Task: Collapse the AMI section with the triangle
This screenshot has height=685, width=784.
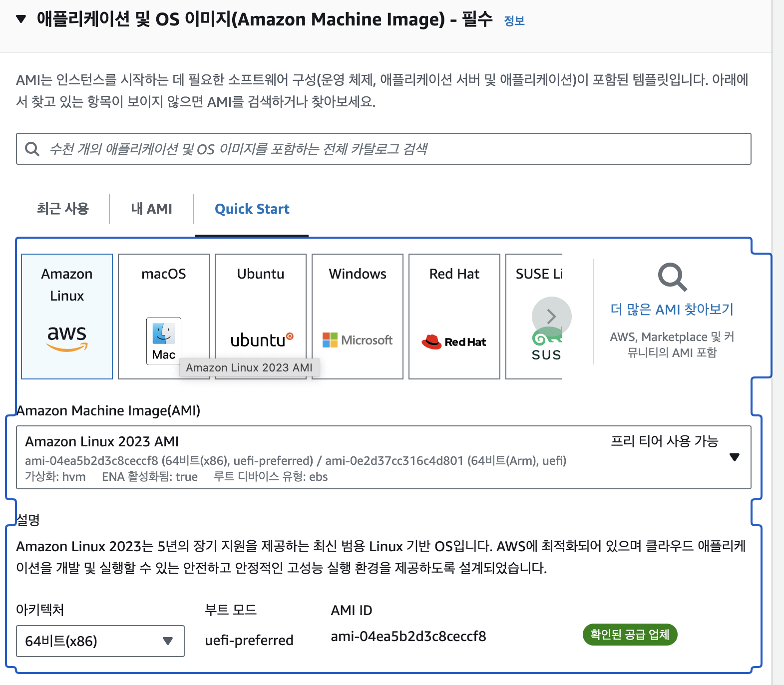Action: click(21, 19)
